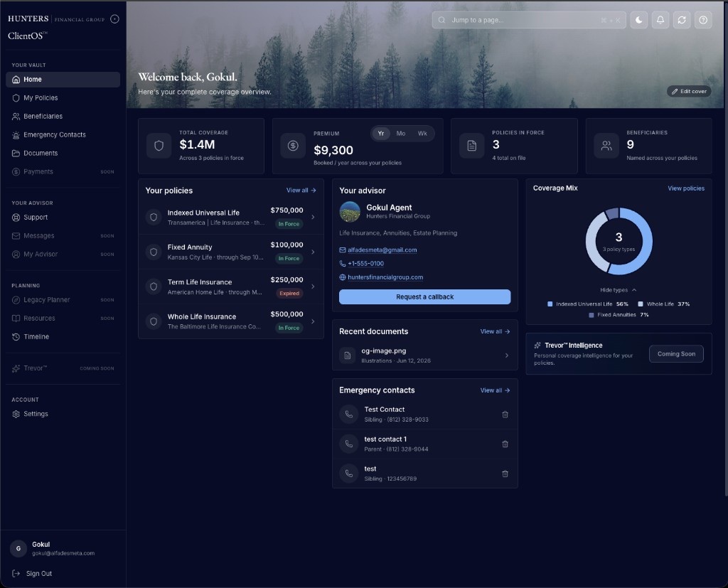Switch premium view to Mo
The image size is (728, 588).
point(401,133)
